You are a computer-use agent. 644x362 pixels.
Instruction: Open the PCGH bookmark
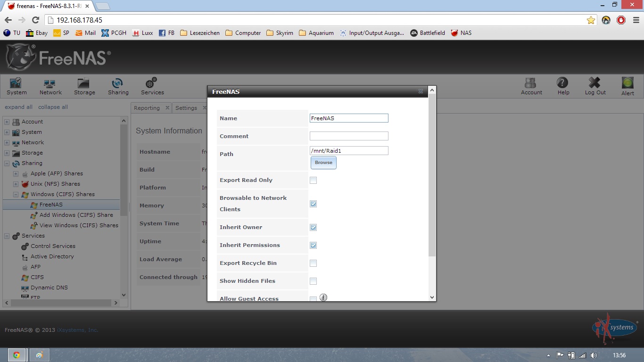click(x=114, y=33)
